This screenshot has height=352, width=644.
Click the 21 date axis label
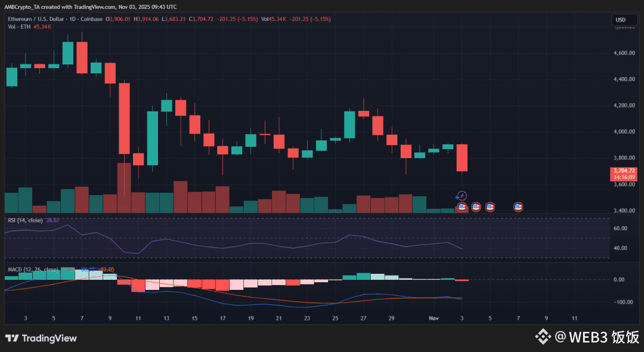[x=279, y=319]
